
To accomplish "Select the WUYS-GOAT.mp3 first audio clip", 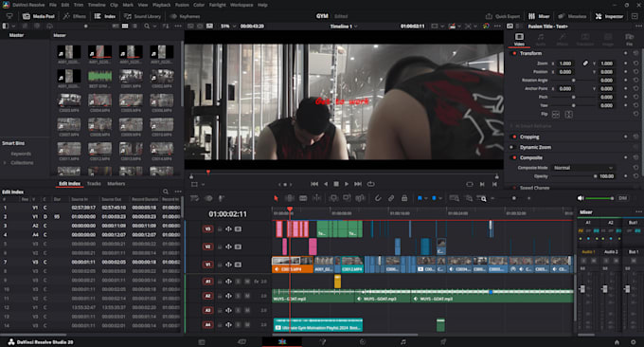I will pos(313,295).
